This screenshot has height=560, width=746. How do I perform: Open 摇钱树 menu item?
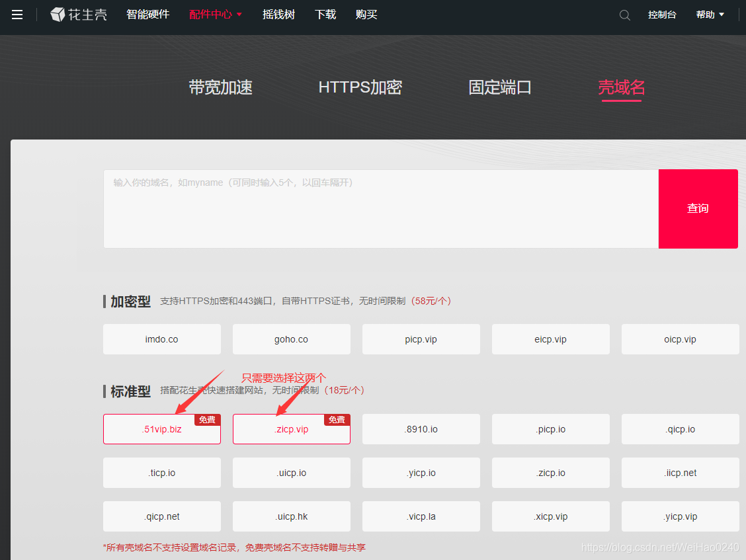[x=279, y=15]
